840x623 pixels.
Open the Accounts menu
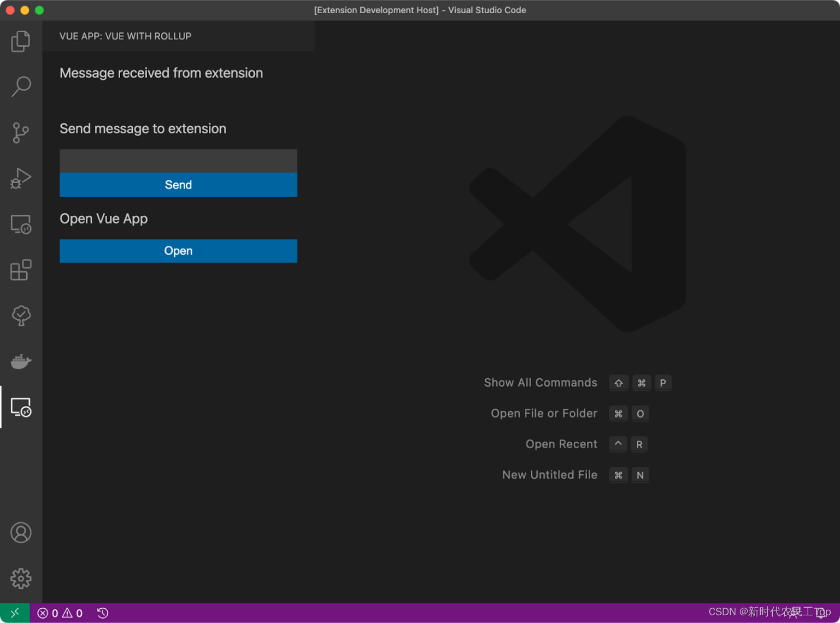(21, 532)
